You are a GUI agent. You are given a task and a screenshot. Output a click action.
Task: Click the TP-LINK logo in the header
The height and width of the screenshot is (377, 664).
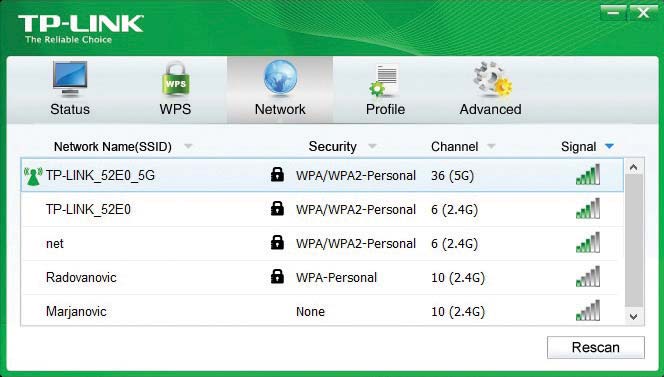pyautogui.click(x=80, y=29)
